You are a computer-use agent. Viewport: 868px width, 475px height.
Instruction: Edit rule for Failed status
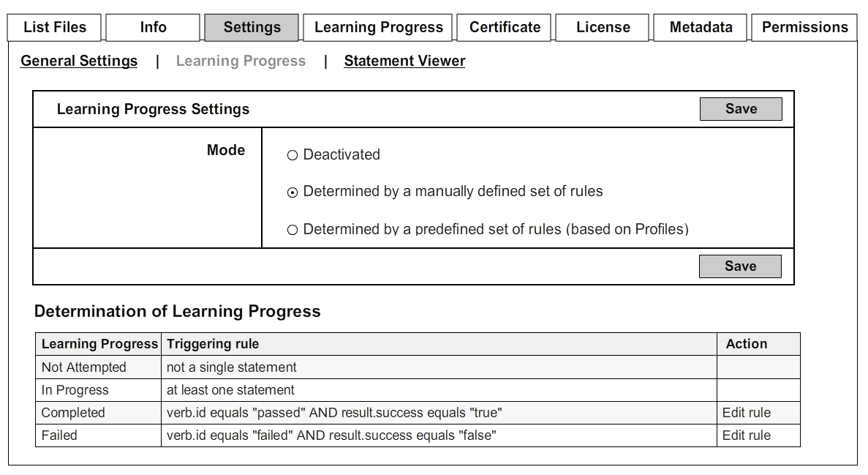(x=746, y=435)
